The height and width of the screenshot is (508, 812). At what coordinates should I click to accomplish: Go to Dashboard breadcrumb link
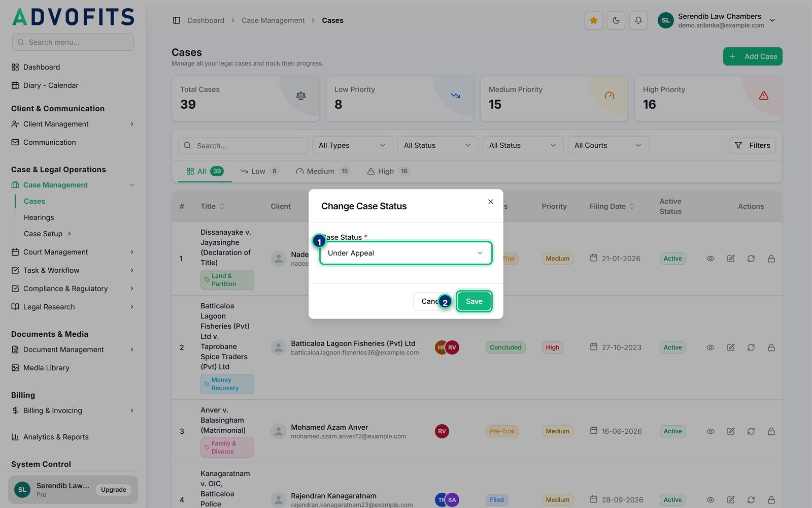pos(206,20)
